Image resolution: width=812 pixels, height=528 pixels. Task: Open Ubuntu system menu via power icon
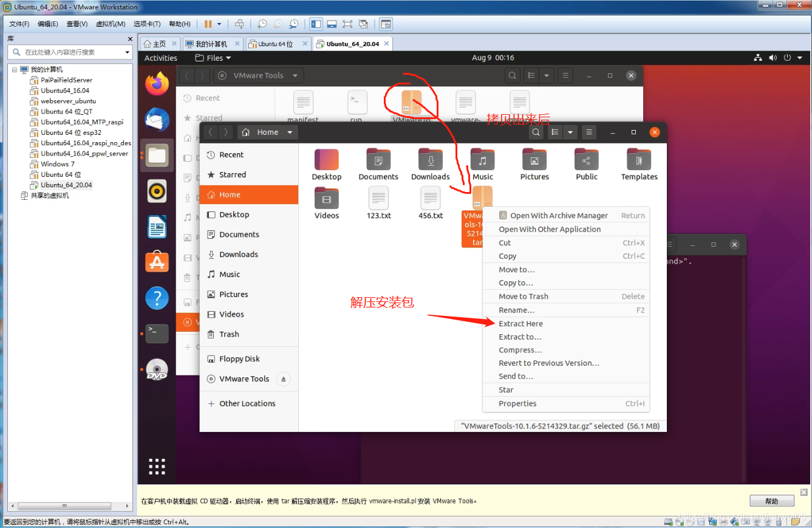pos(788,58)
